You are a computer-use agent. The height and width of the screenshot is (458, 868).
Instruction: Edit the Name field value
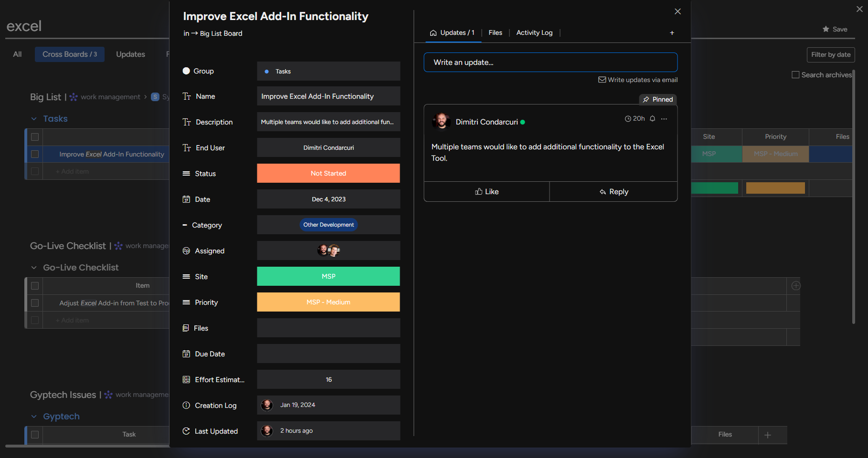tap(328, 96)
